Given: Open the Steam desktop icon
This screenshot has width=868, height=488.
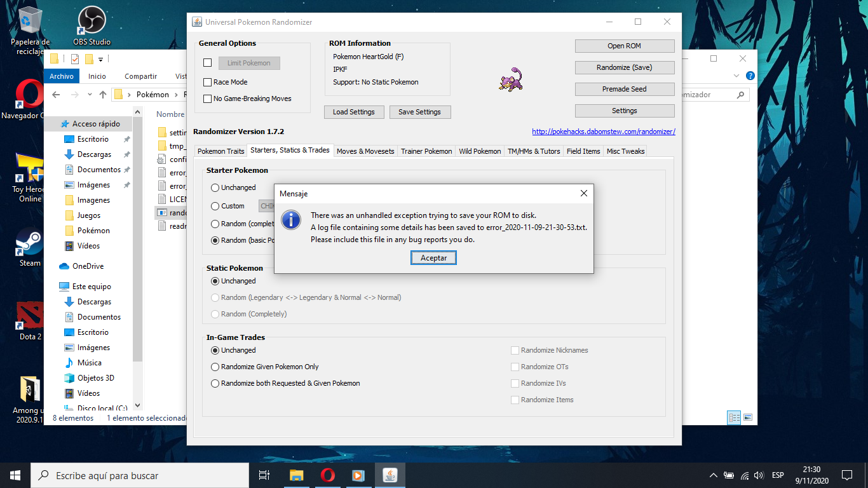Looking at the screenshot, I should 30,244.
